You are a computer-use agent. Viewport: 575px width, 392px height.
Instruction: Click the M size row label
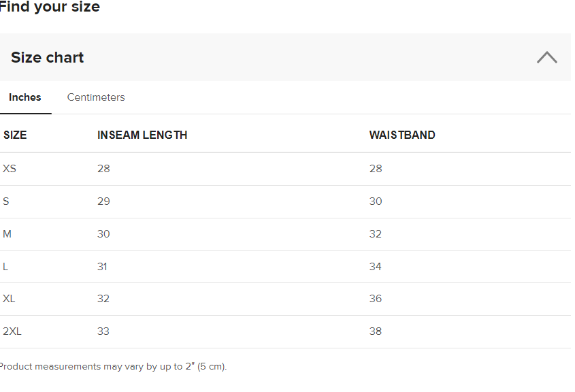(7, 234)
